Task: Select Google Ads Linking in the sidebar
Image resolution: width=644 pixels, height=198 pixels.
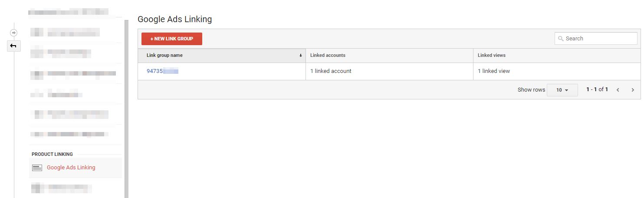Action: (71, 168)
